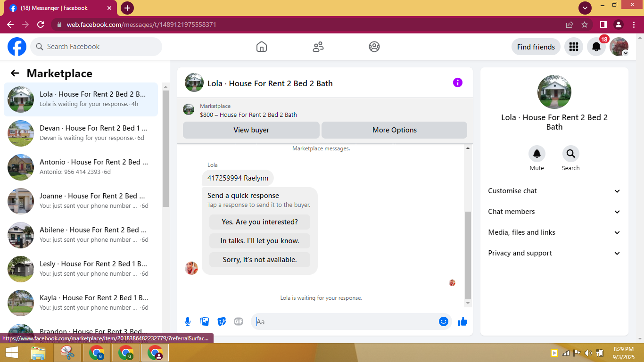The height and width of the screenshot is (362, 644).
Task: Send quick response 'Yes. Are you interested?'
Action: point(260,222)
